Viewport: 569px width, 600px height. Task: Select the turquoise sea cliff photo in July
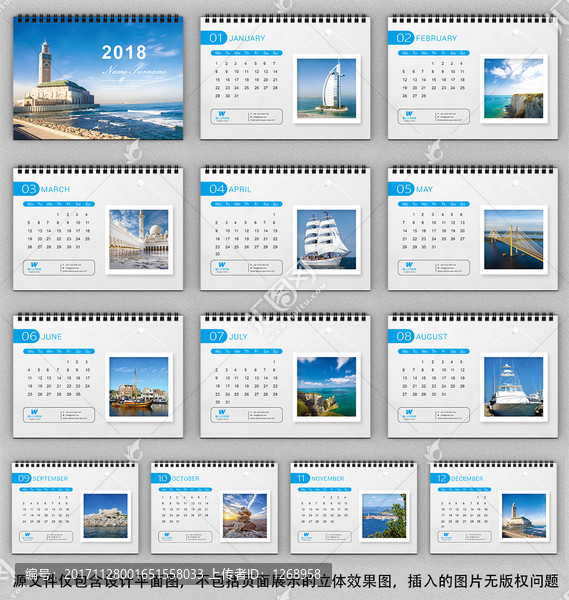click(x=326, y=387)
